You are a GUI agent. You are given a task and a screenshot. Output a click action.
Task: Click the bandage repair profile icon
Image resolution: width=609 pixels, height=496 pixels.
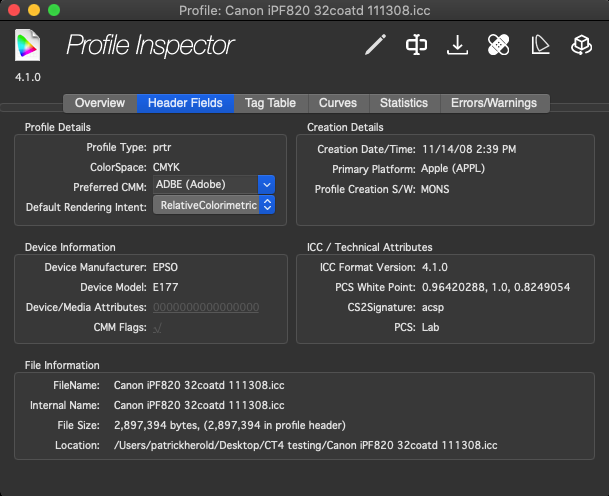click(499, 45)
